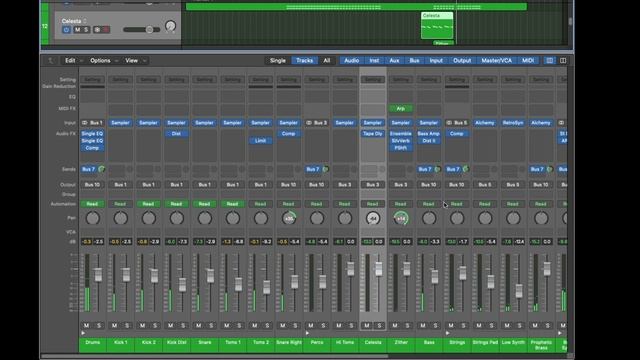Screen dimensions: 640x360
Task: Toggle the Audio channel filter
Action: coord(351,60)
